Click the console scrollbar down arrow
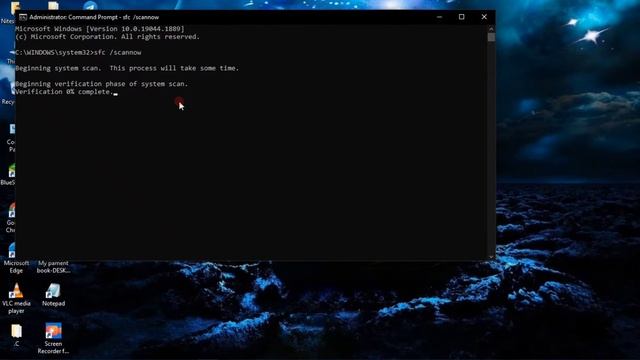Image resolution: width=640 pixels, height=360 pixels. (491, 256)
